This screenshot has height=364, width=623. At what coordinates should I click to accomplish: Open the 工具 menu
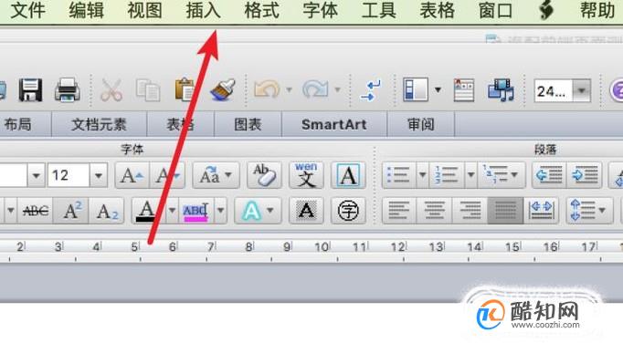[x=379, y=10]
